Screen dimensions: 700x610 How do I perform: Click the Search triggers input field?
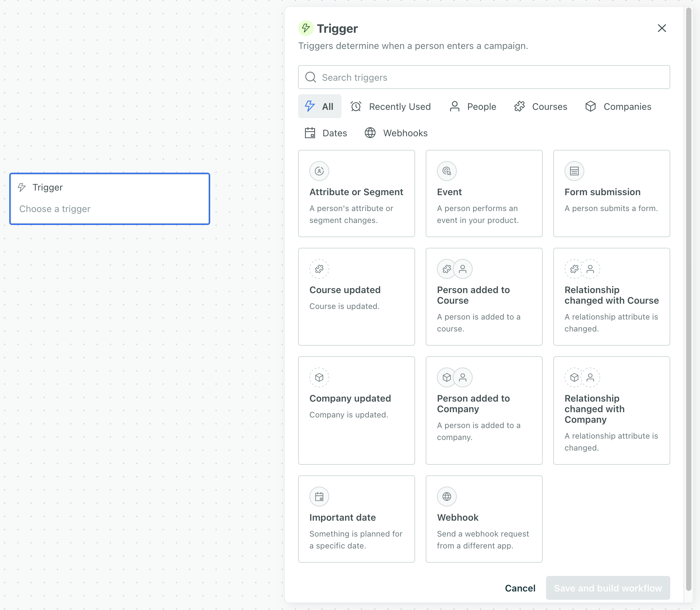click(x=484, y=77)
